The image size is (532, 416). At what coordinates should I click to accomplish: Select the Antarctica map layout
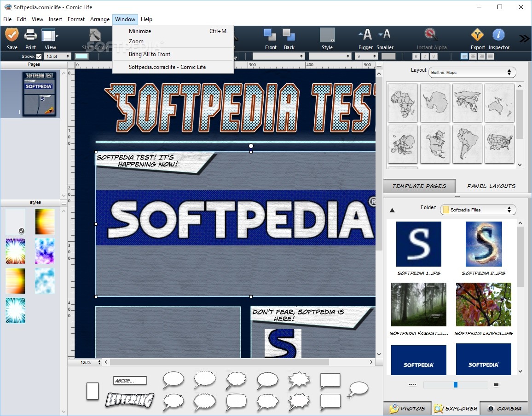435,103
